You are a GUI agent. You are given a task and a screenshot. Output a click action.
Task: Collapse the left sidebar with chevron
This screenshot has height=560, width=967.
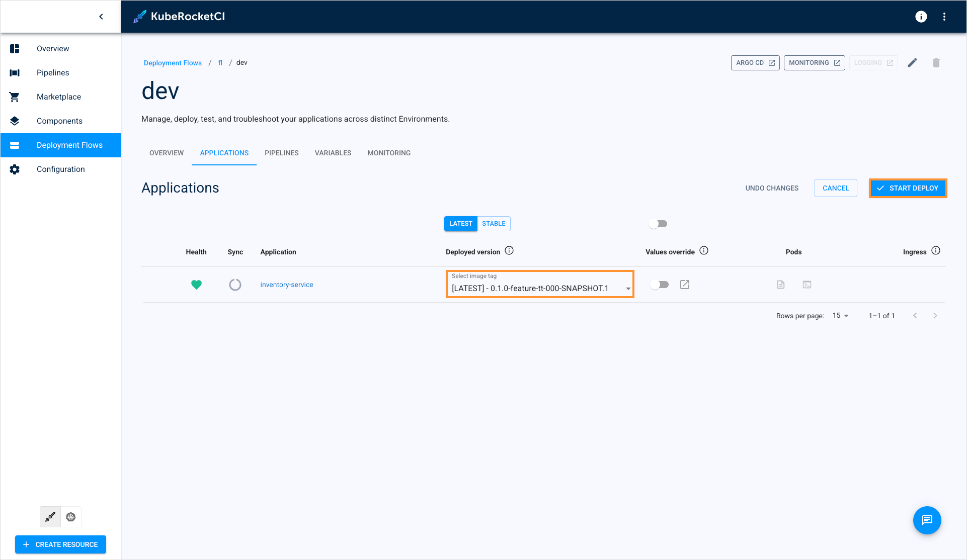point(101,16)
